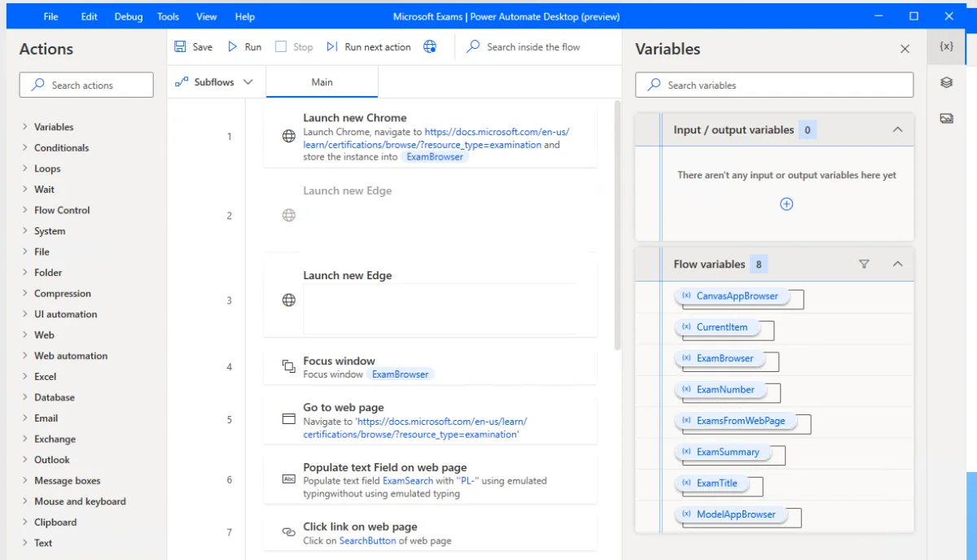The width and height of the screenshot is (977, 560).
Task: Click the Save icon in toolbar
Action: [180, 47]
